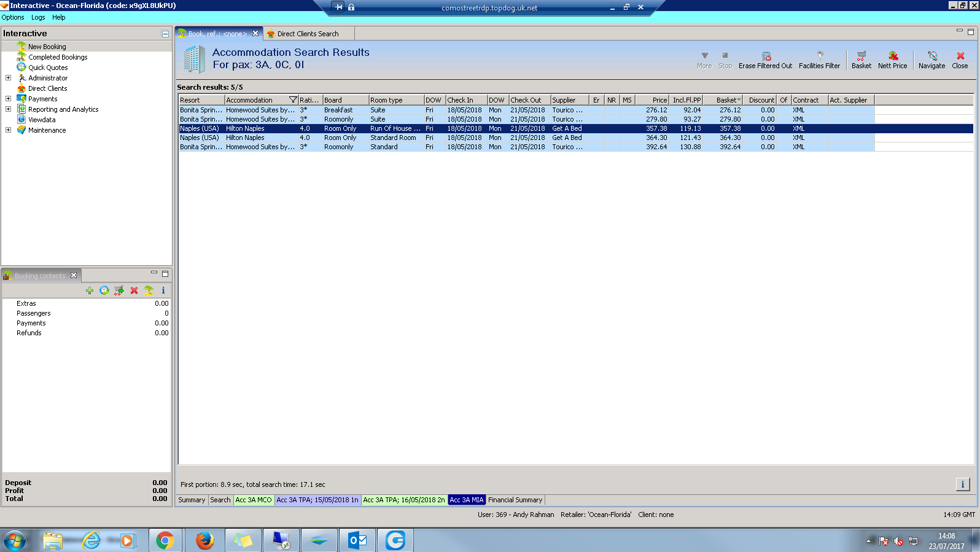Viewport: 980px width, 552px height.
Task: Select New Booking in the tree
Action: click(47, 47)
